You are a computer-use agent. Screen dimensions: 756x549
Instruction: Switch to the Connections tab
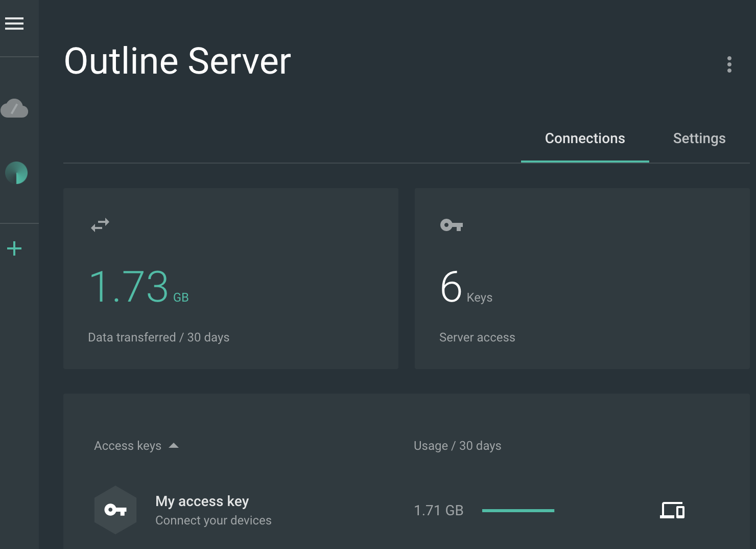click(585, 139)
